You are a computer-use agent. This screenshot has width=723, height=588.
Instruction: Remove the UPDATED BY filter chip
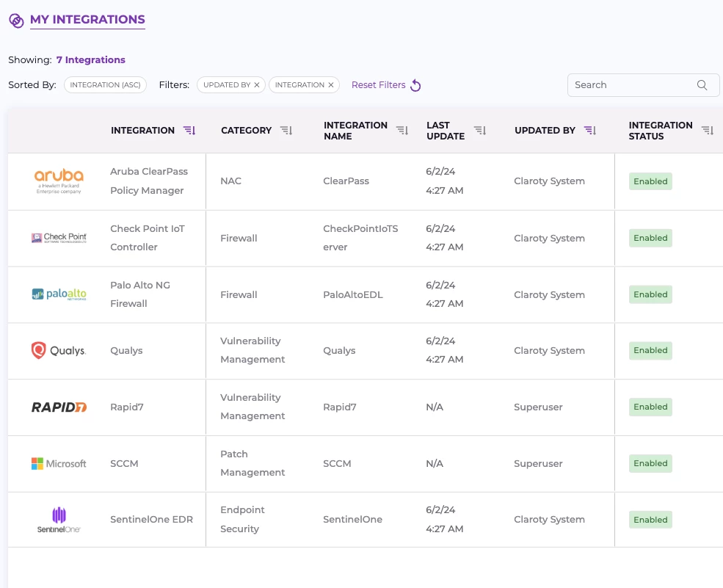(x=257, y=85)
